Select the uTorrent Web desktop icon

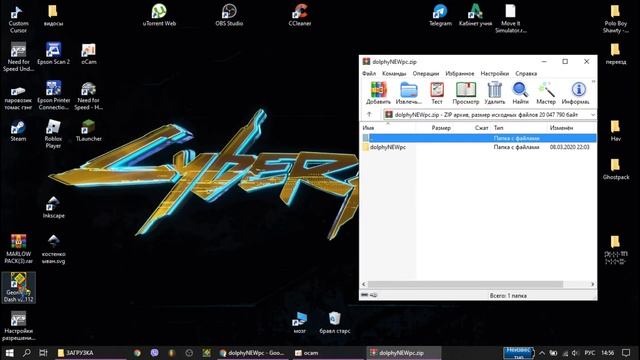coord(159,15)
